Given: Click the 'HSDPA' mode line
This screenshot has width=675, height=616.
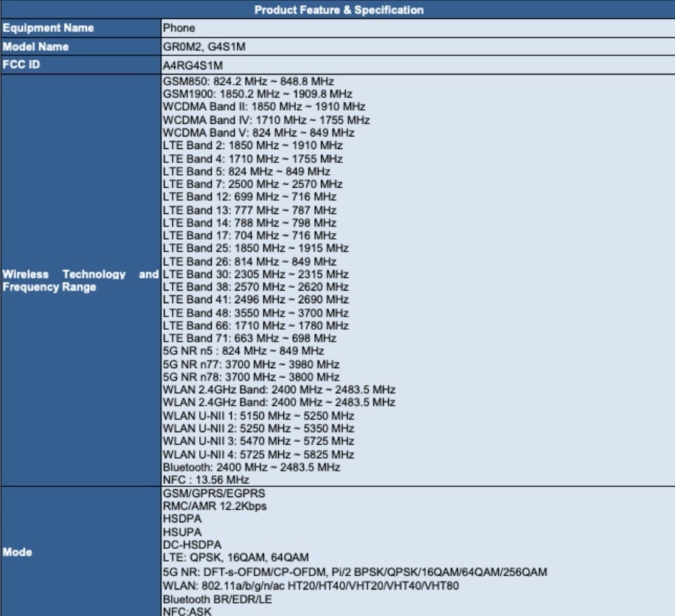Looking at the screenshot, I should point(182,519).
